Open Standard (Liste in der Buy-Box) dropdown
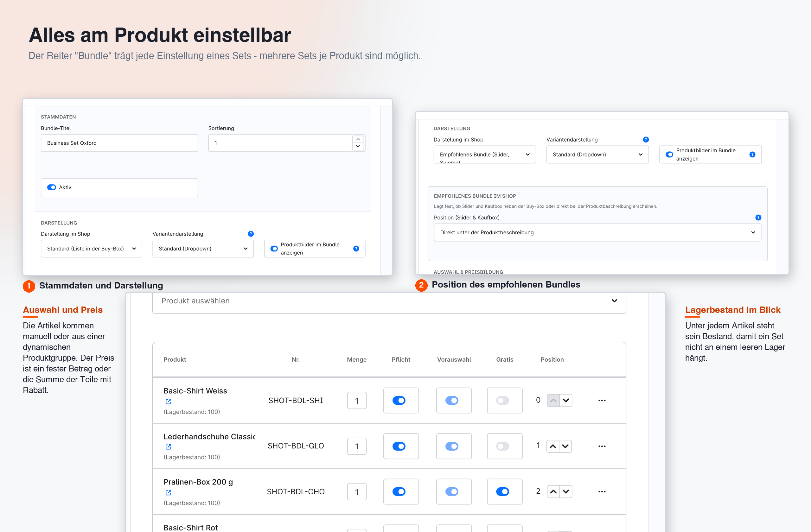Image resolution: width=811 pixels, height=532 pixels. [91, 249]
